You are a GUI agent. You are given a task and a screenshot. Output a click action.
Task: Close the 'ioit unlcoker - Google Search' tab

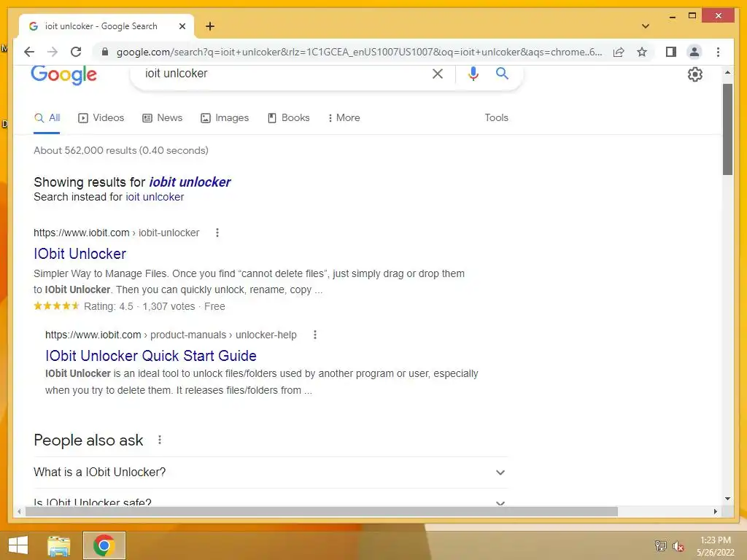pyautogui.click(x=182, y=26)
